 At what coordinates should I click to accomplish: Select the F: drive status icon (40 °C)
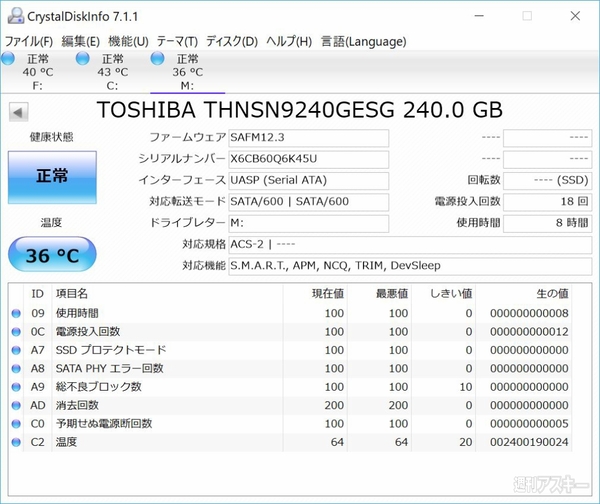pos(8,59)
